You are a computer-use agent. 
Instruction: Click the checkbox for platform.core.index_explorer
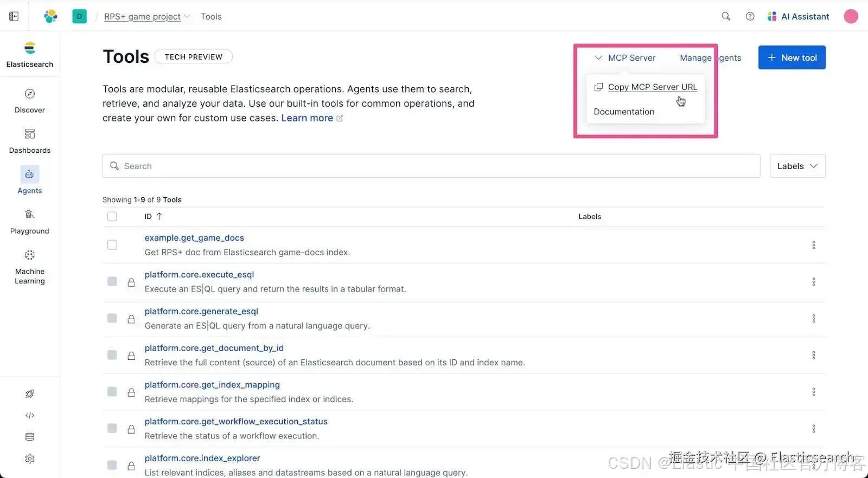point(112,465)
